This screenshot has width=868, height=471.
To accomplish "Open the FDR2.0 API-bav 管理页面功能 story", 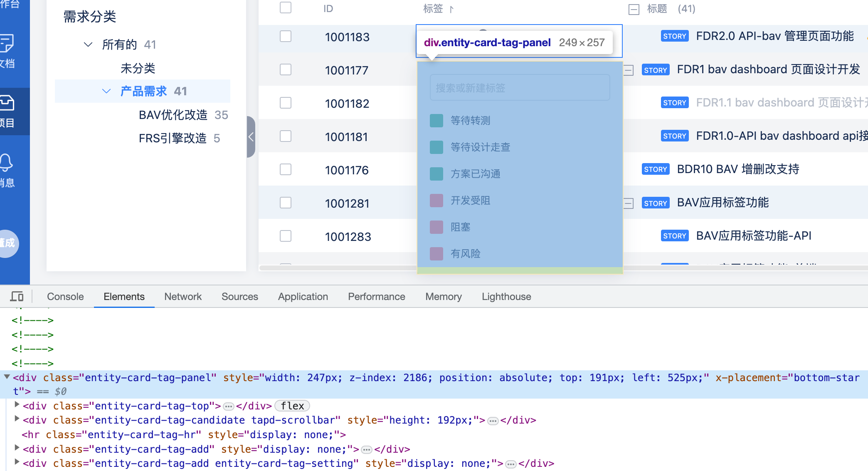I will (775, 36).
